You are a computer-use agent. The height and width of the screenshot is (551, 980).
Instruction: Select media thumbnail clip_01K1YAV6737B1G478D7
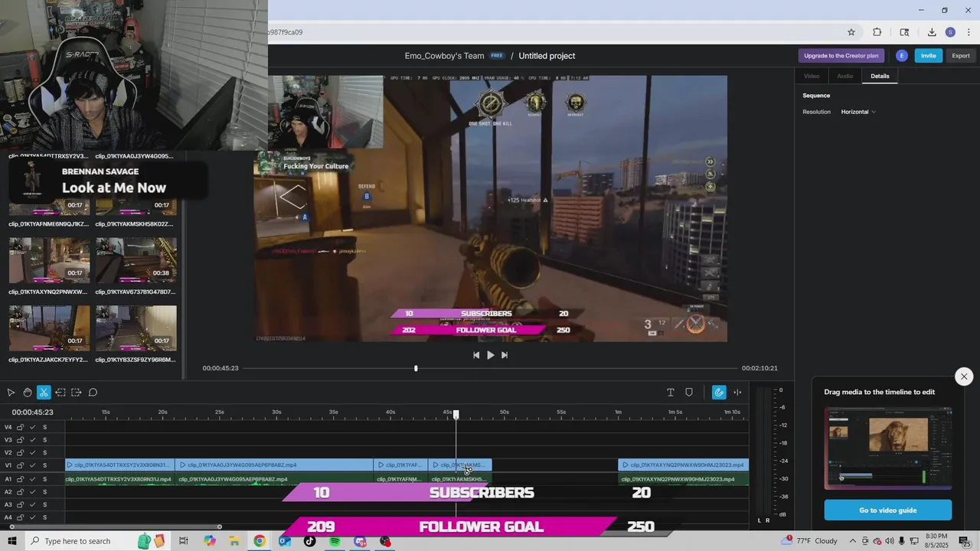136,261
